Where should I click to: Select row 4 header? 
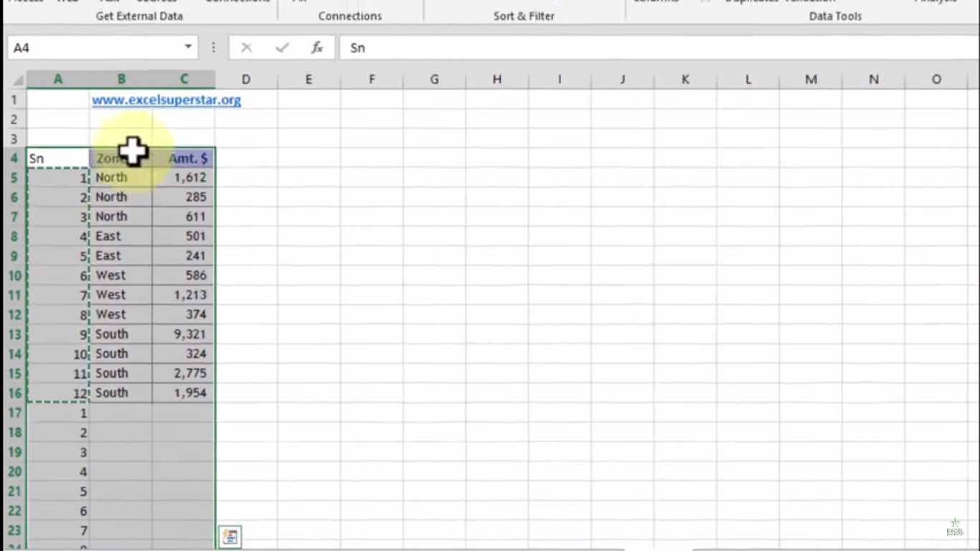click(x=14, y=158)
